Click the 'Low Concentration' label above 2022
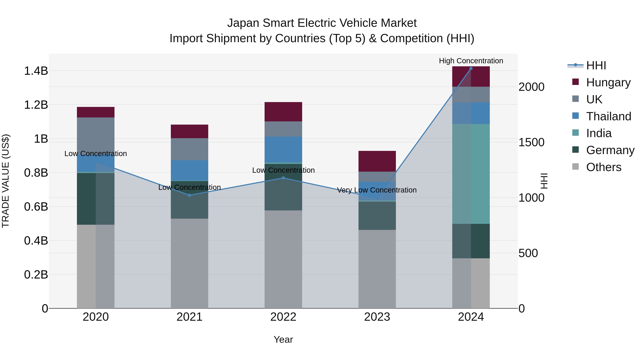 coord(283,170)
